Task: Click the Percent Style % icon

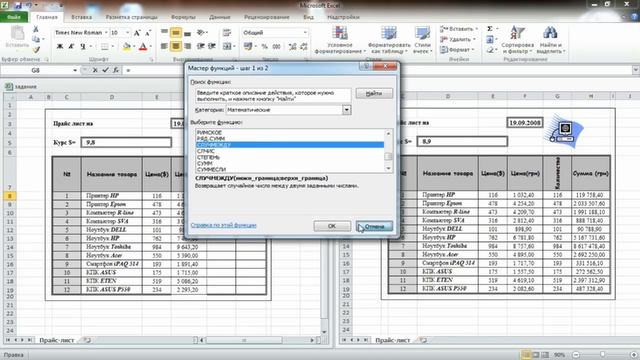Action: pos(264,47)
